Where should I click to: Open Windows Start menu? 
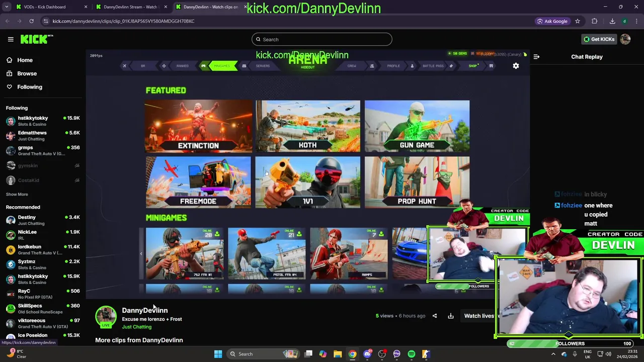(218, 354)
